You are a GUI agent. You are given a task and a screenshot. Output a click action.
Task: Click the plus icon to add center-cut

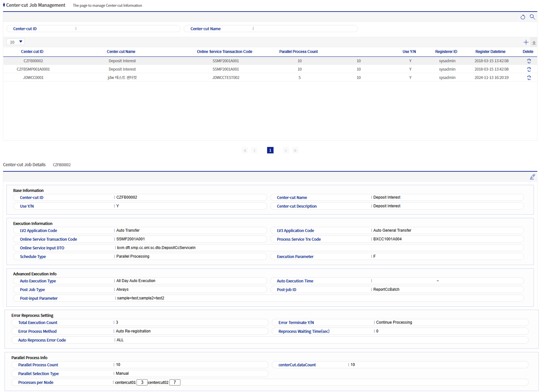point(525,42)
